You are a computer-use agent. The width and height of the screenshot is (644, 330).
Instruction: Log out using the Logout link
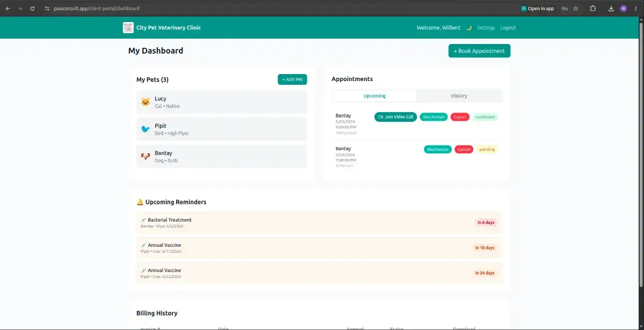(508, 28)
